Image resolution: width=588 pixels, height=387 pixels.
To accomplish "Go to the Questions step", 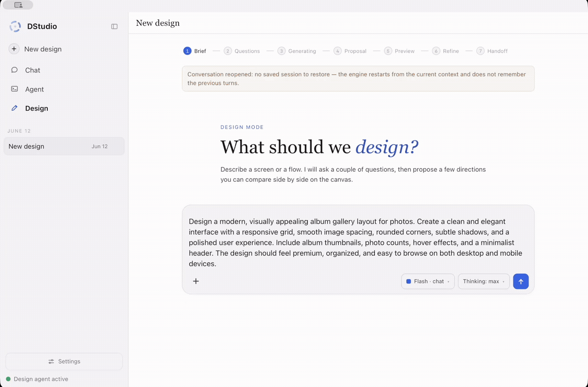I will 242,51.
